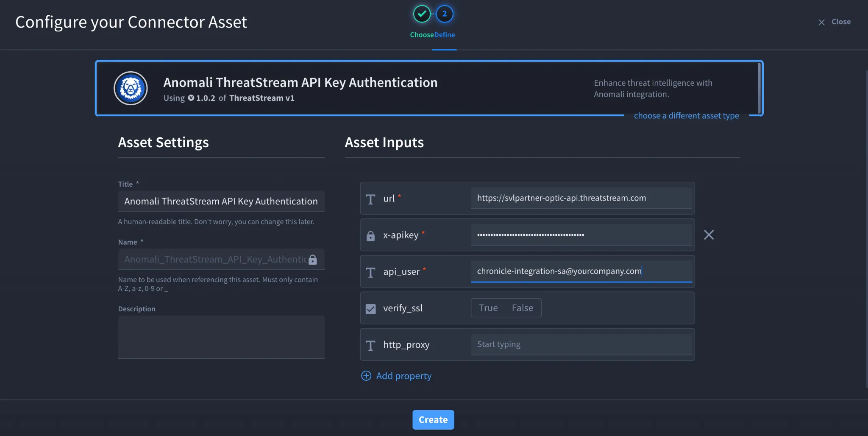Image resolution: width=868 pixels, height=436 pixels.
Task: Click the plus icon next to Add property
Action: pyautogui.click(x=366, y=376)
